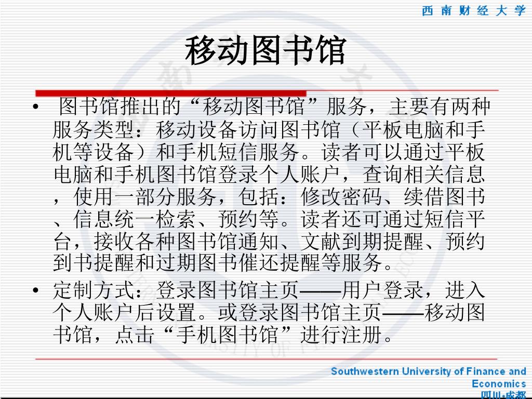Click the line starting 服务类型:移动设备访问图书馆
The image size is (532, 399).
pos(269,129)
